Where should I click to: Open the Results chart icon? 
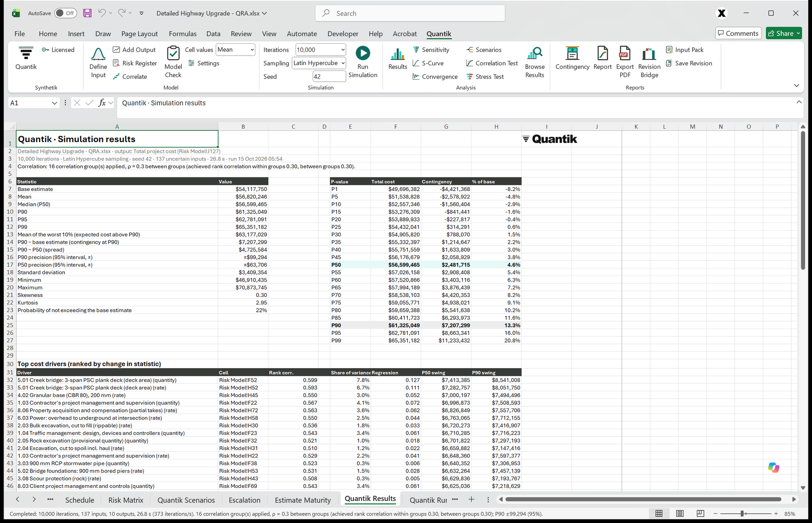point(397,54)
